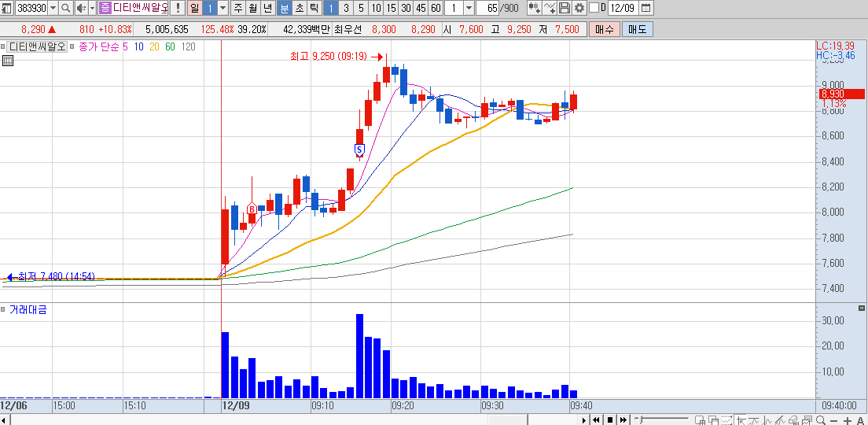Open the calendar date picker icon
The width and height of the screenshot is (868, 425).
coord(646,8)
